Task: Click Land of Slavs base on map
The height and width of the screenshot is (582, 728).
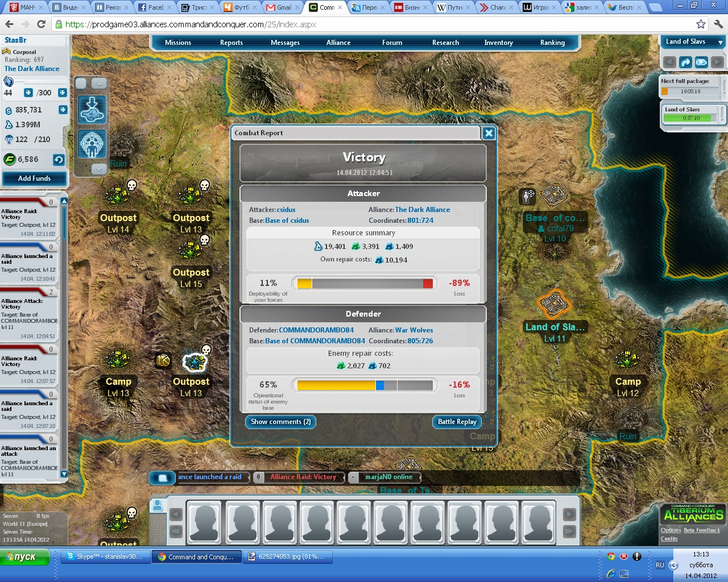Action: pos(553,304)
